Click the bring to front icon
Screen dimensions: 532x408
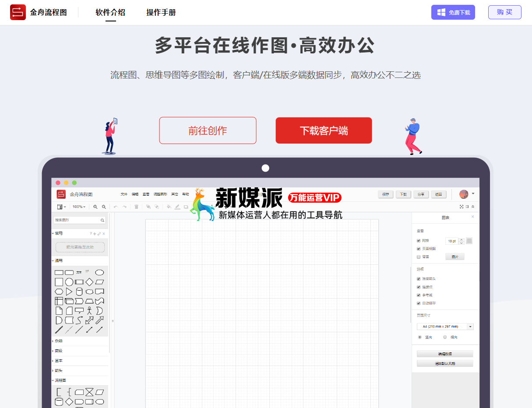coord(148,207)
